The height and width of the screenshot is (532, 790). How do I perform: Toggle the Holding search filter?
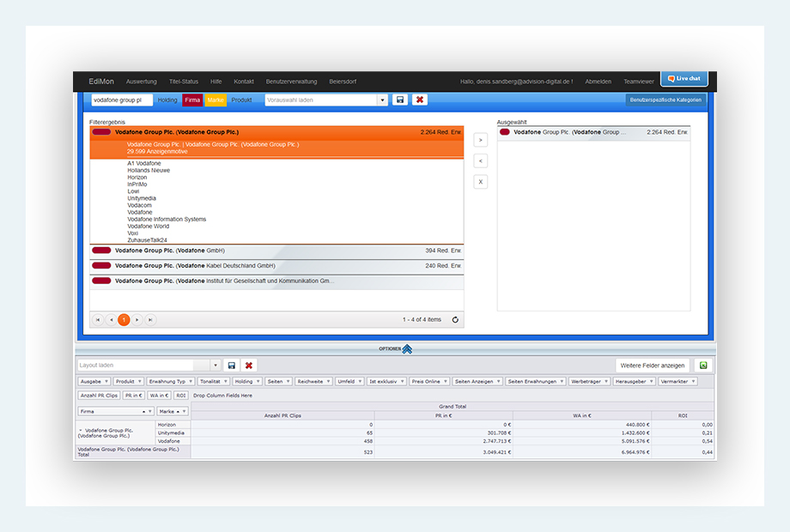[x=167, y=100]
